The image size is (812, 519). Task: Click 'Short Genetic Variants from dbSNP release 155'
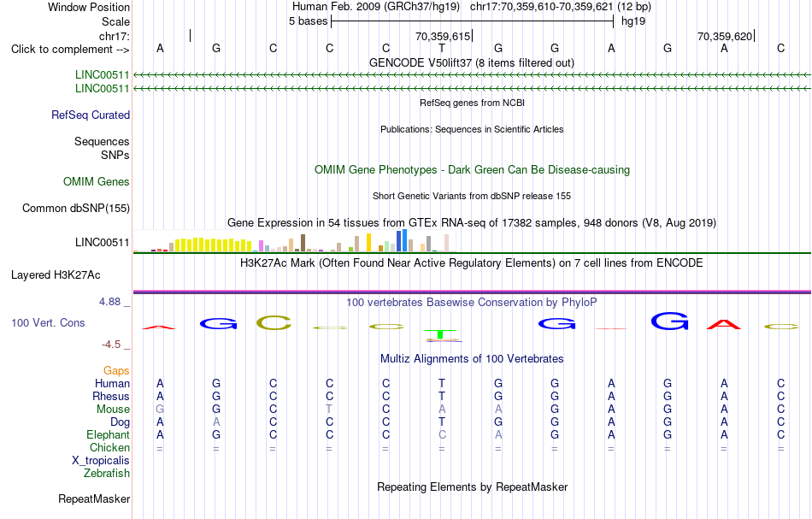(472, 197)
